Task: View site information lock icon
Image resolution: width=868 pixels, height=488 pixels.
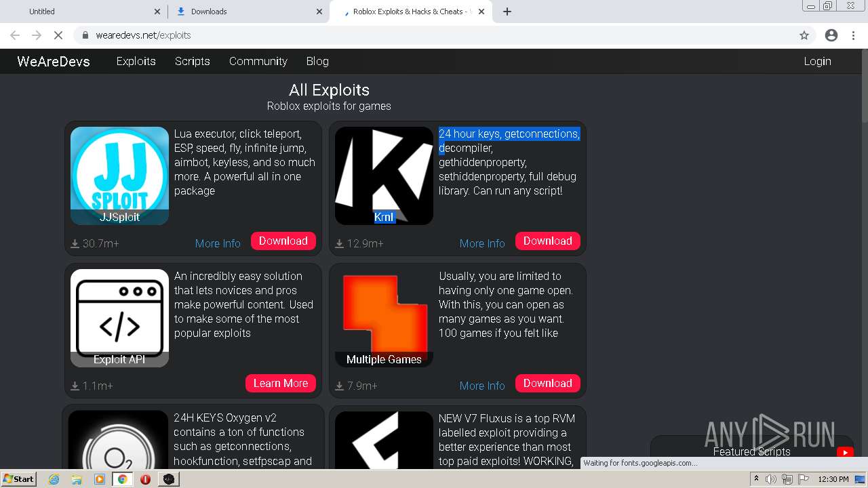Action: point(85,35)
